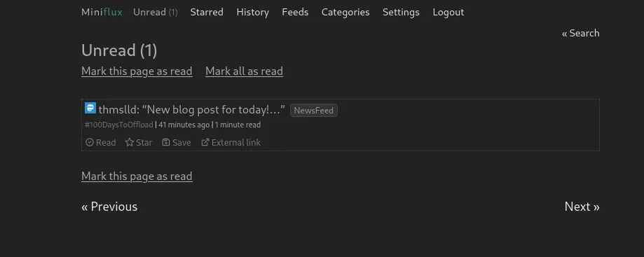
Task: Open the 'New blog post for today!' entry
Action: (x=192, y=110)
